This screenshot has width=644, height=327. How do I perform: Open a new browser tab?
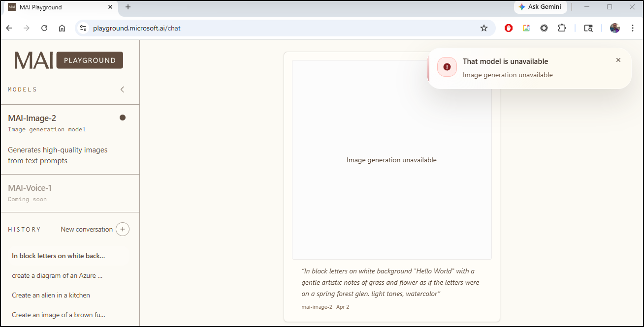(128, 7)
